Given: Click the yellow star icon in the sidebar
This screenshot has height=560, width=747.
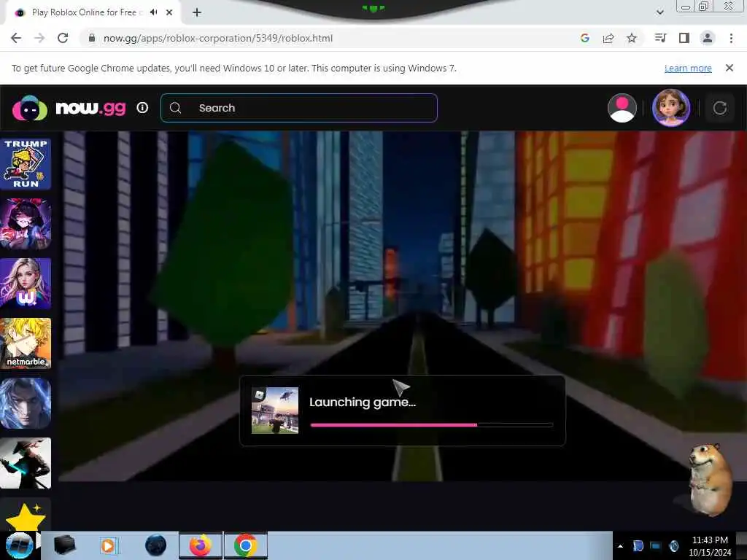Looking at the screenshot, I should [x=26, y=517].
